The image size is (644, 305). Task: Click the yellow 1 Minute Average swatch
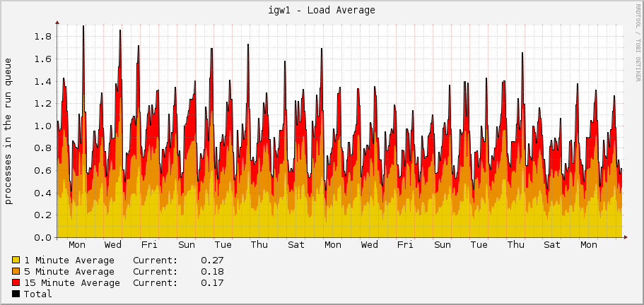pyautogui.click(x=16, y=260)
